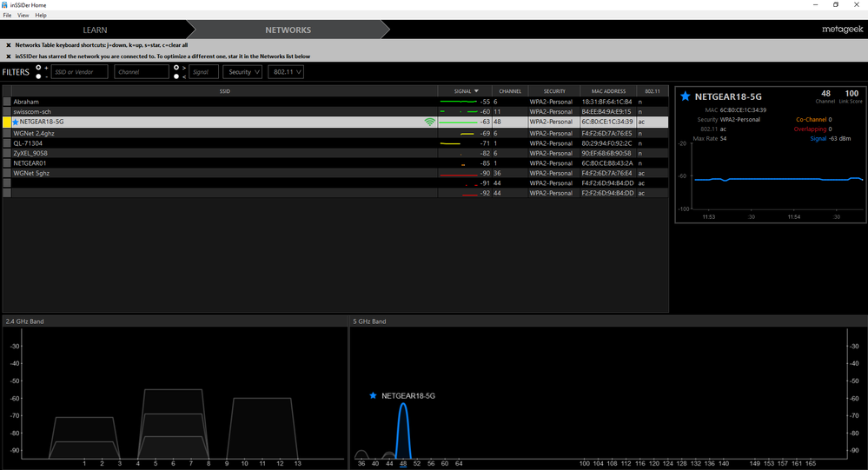868x470 pixels.
Task: Click MAC address F2:F2:6D:94:B4:DD
Action: 607,193
